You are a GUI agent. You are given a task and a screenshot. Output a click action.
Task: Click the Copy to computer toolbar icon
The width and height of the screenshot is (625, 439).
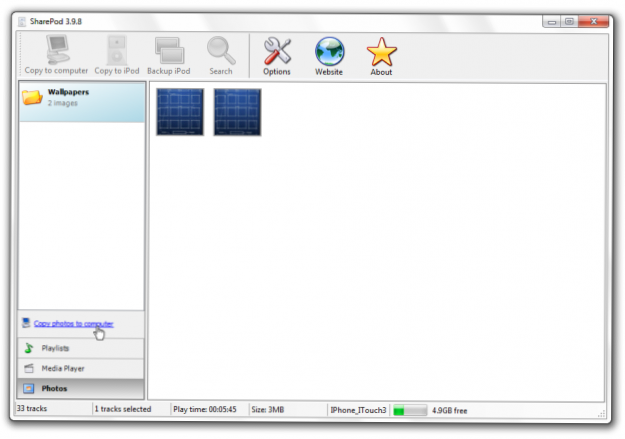click(x=56, y=51)
